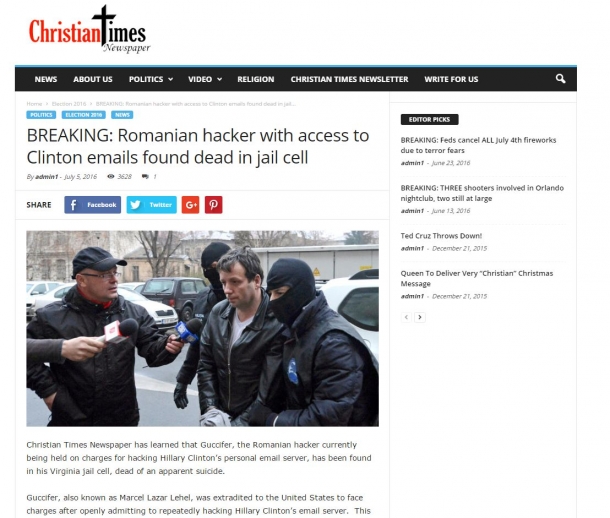Pin article with Pinterest icon
610x518 pixels.
(214, 205)
